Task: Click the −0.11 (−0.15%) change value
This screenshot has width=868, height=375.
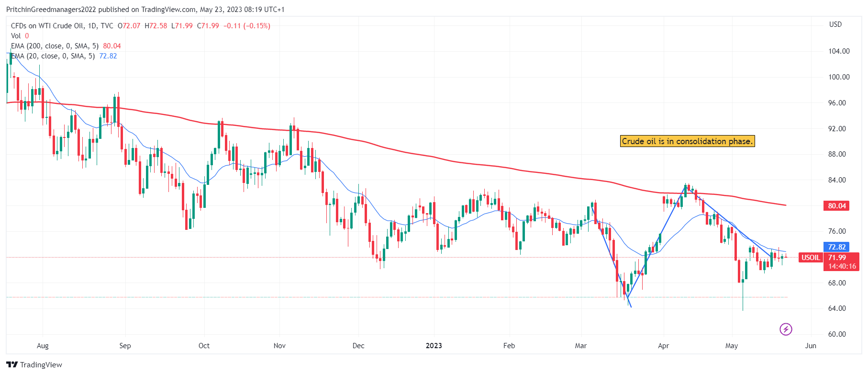Action: pyautogui.click(x=248, y=26)
